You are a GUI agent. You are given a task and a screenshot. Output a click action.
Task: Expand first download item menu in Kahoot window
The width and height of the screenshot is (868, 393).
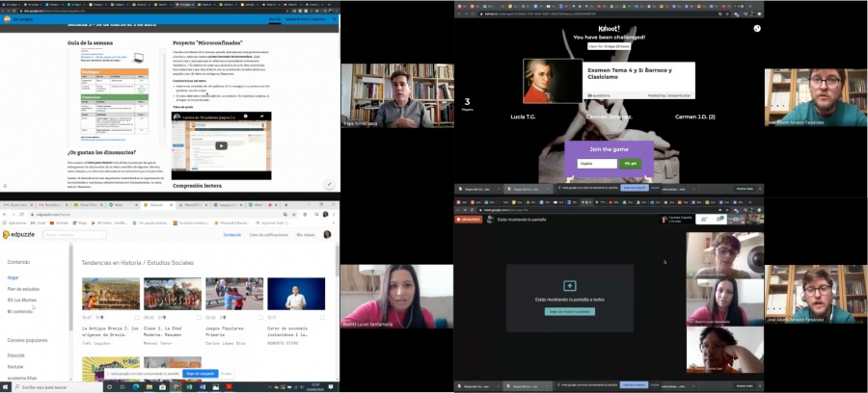click(x=497, y=189)
